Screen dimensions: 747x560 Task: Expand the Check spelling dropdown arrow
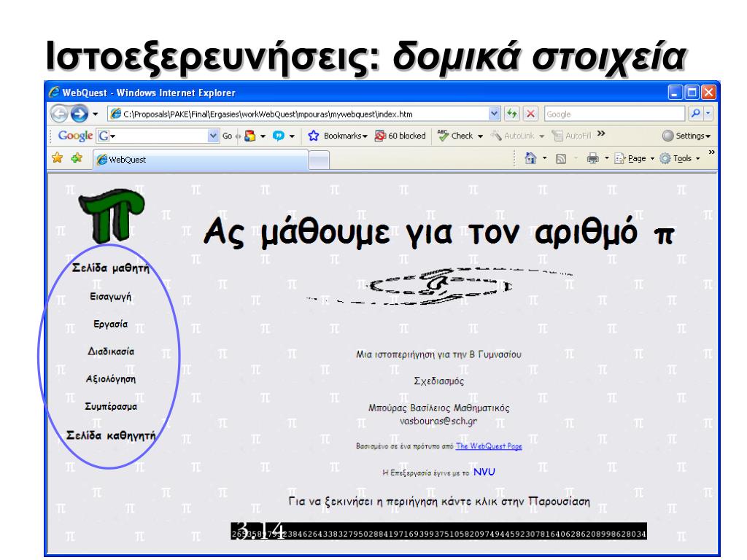(480, 136)
